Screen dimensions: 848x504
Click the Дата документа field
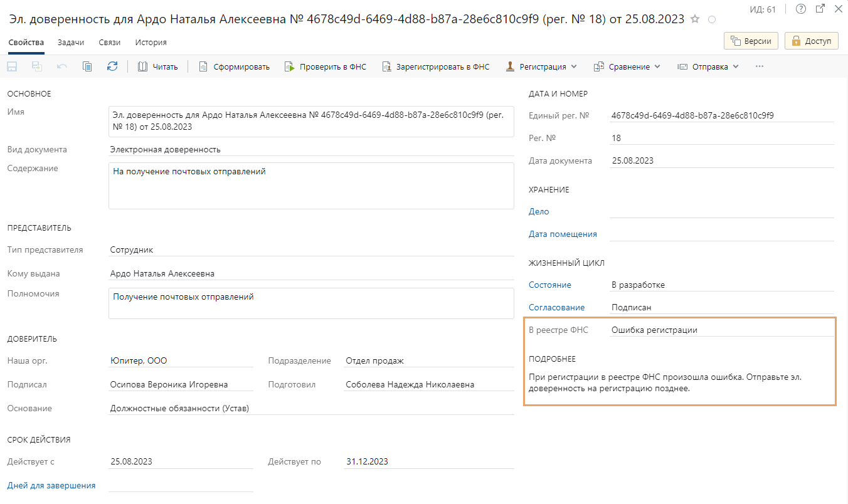(x=722, y=160)
